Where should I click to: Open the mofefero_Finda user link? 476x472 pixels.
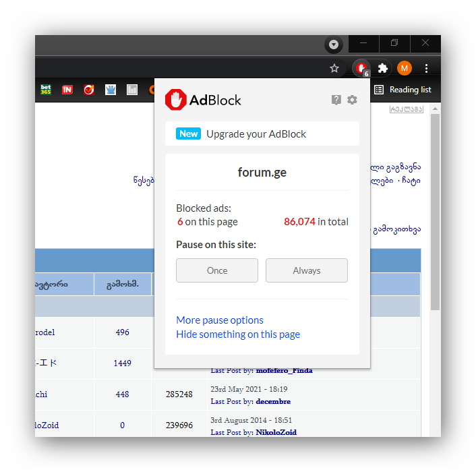(x=284, y=371)
